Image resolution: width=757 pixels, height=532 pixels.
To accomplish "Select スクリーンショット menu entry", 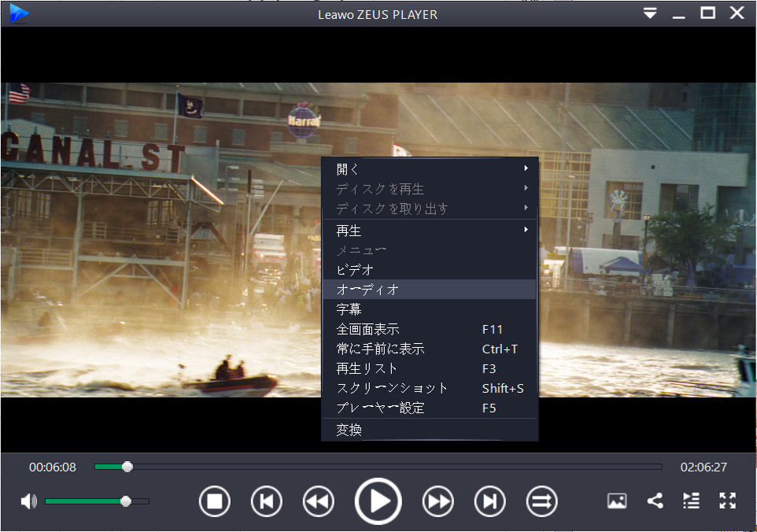I will click(430, 388).
